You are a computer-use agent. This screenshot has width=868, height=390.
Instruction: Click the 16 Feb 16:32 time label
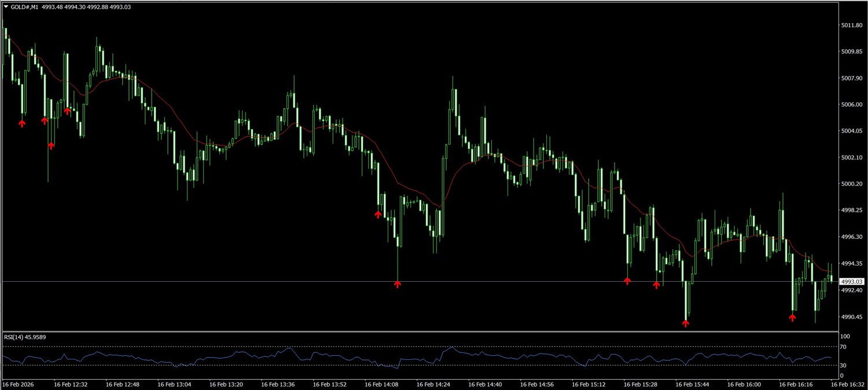tap(848, 384)
